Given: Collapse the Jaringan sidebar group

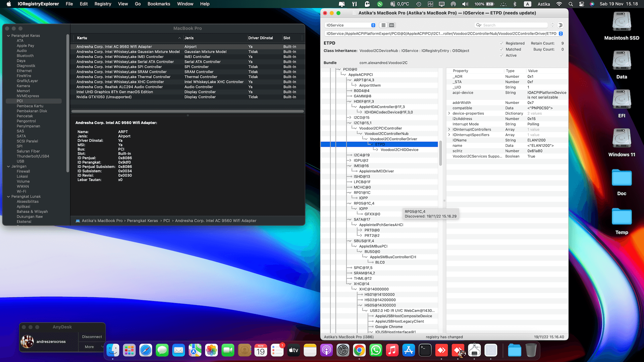Looking at the screenshot, I should (x=8, y=166).
